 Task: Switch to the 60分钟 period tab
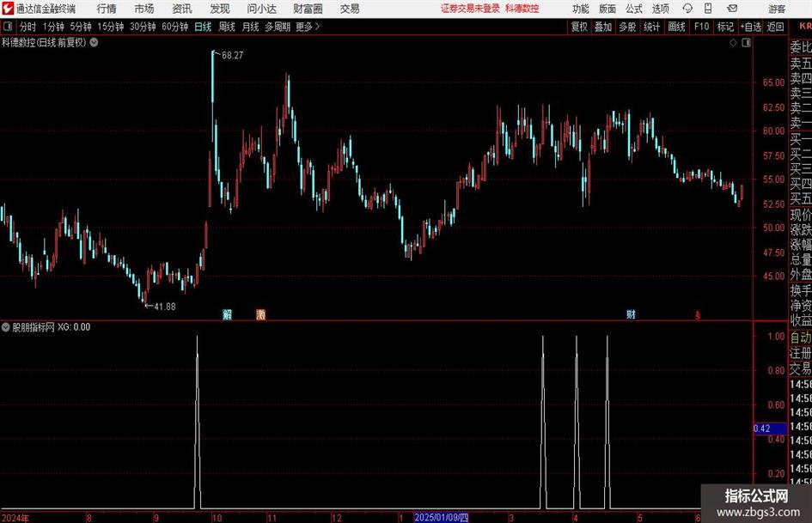[175, 27]
